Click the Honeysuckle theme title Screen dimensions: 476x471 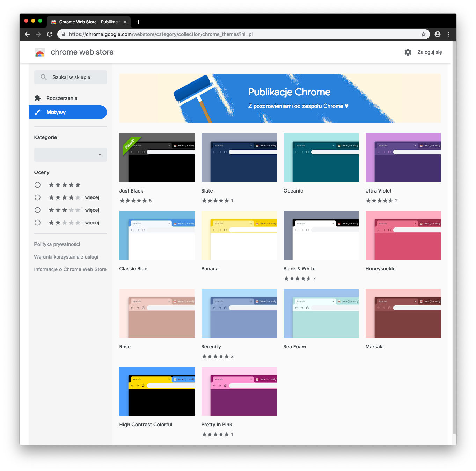380,269
